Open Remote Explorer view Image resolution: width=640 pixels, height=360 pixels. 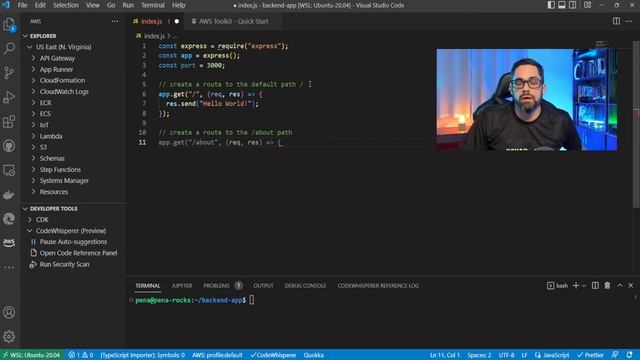(9, 170)
